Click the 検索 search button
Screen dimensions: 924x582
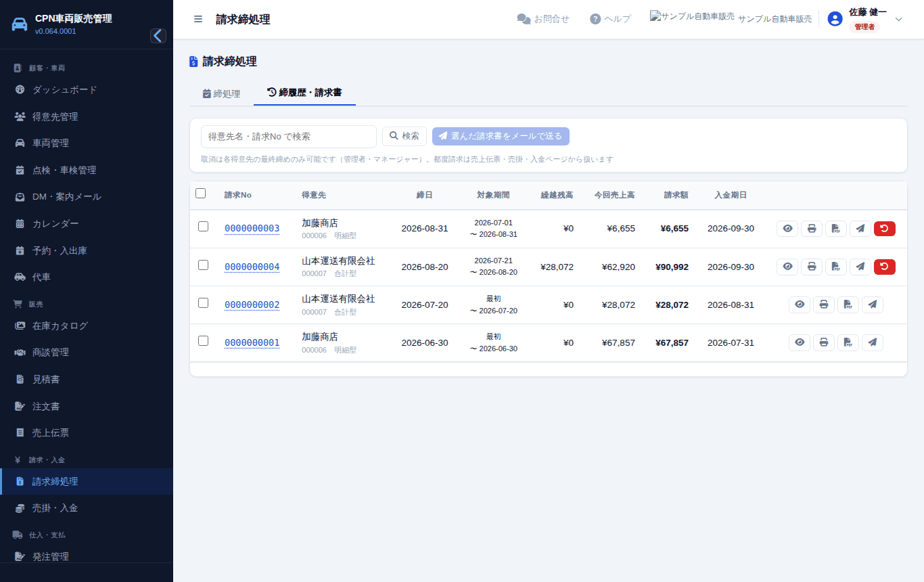405,136
